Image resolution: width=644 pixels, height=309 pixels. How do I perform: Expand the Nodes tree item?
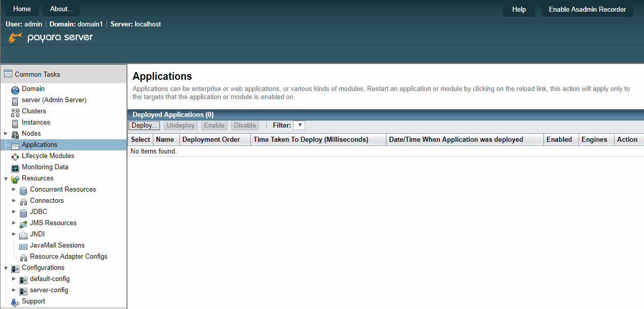(x=5, y=133)
